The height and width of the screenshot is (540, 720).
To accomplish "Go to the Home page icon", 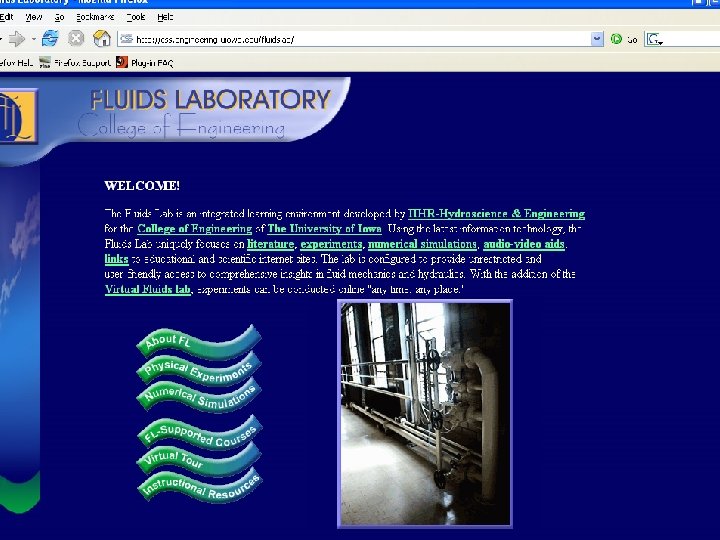I will (x=102, y=39).
